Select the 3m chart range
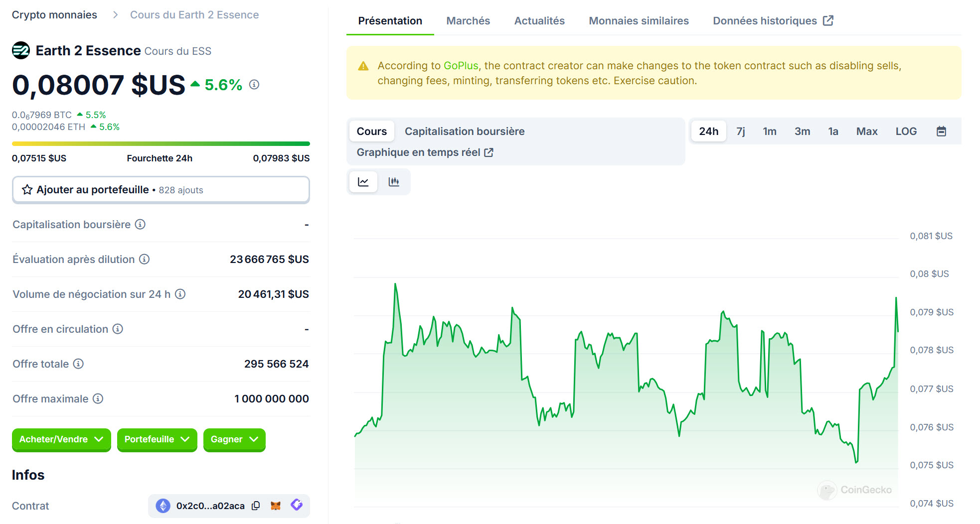 point(802,131)
